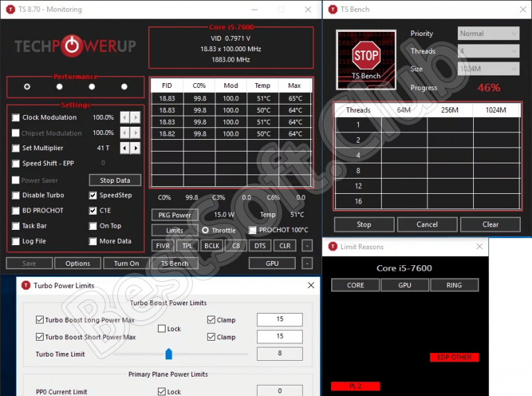Click the STOP sign TS Bench icon

366,60
